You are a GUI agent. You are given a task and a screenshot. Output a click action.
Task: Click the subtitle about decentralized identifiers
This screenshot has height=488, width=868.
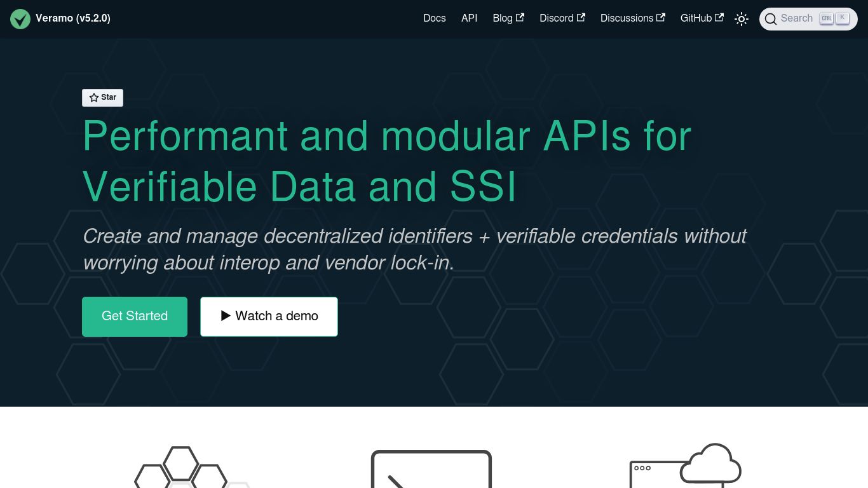(x=414, y=249)
